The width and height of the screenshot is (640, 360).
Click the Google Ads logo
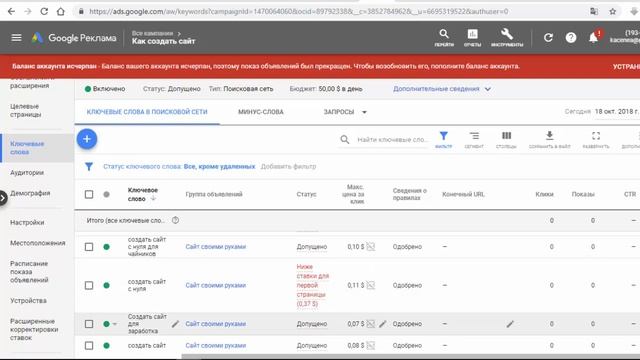coord(38,38)
